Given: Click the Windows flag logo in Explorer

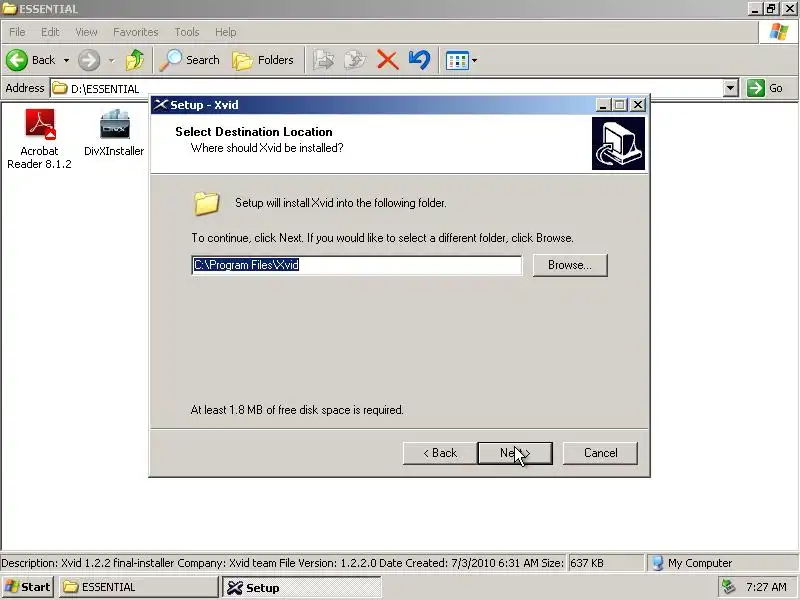Looking at the screenshot, I should point(779,32).
